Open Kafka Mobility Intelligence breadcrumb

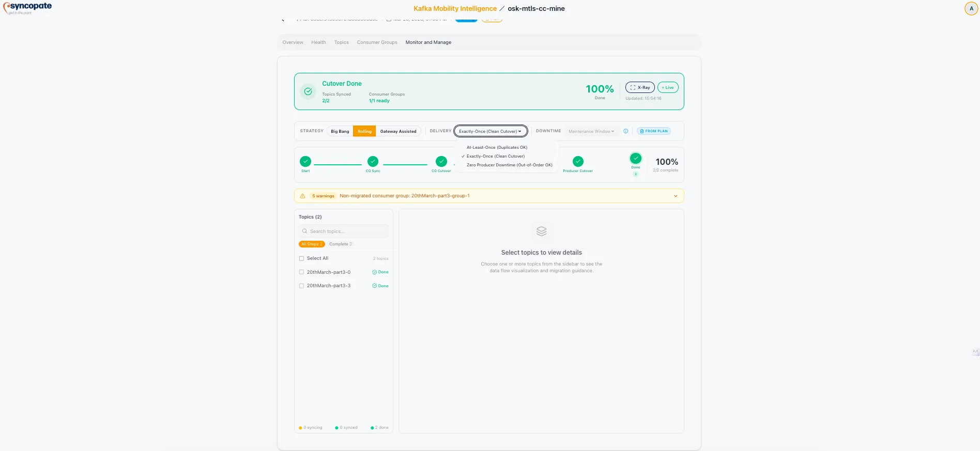pyautogui.click(x=455, y=8)
